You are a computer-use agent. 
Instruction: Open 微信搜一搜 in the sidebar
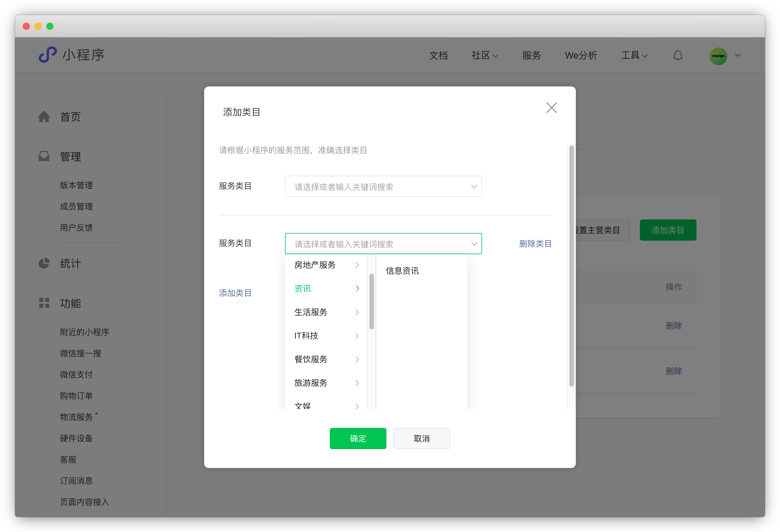point(81,353)
